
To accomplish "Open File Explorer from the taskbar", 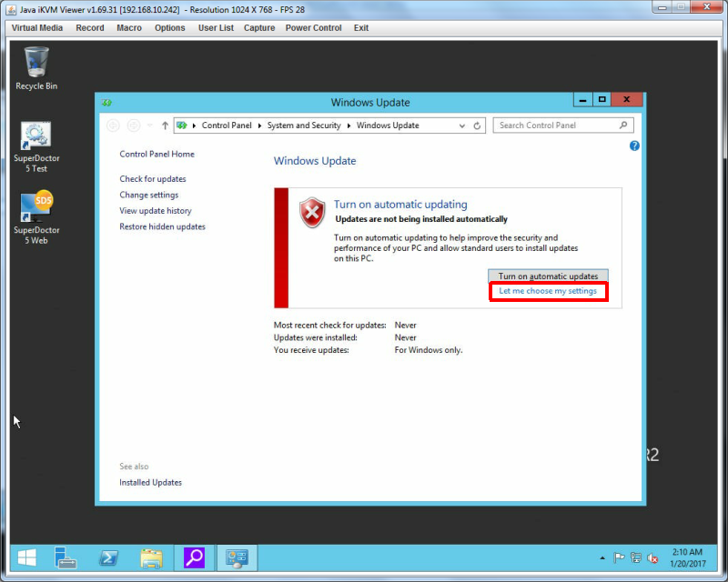I will pos(151,557).
